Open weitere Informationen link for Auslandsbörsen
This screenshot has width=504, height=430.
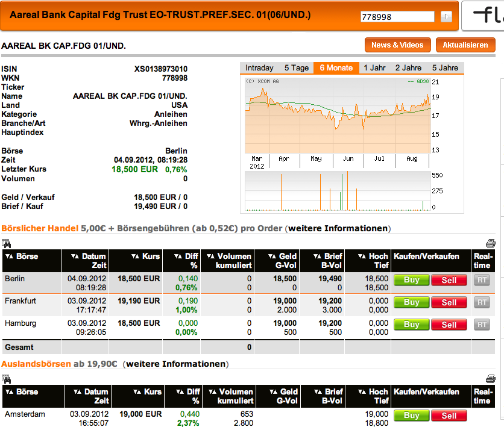point(176,364)
